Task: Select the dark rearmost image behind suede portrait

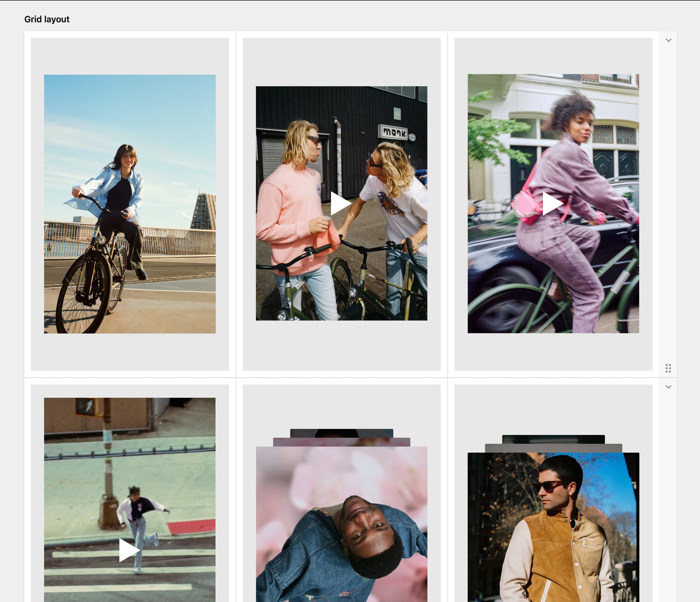Action: click(x=553, y=439)
